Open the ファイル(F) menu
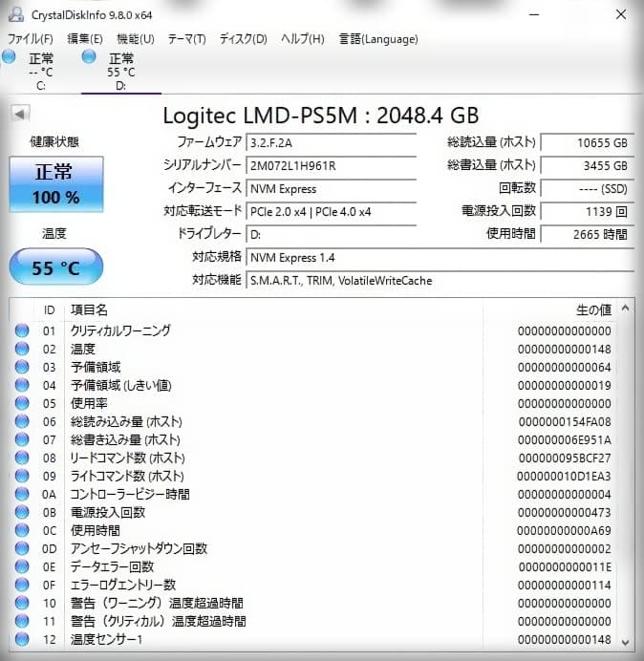Screen dimensions: 644x661 pyautogui.click(x=31, y=39)
